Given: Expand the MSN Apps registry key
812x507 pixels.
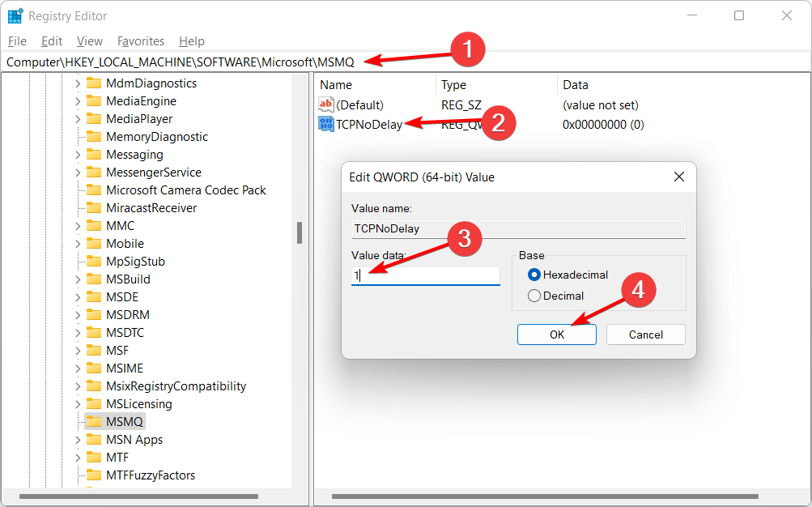Looking at the screenshot, I should pyautogui.click(x=77, y=439).
